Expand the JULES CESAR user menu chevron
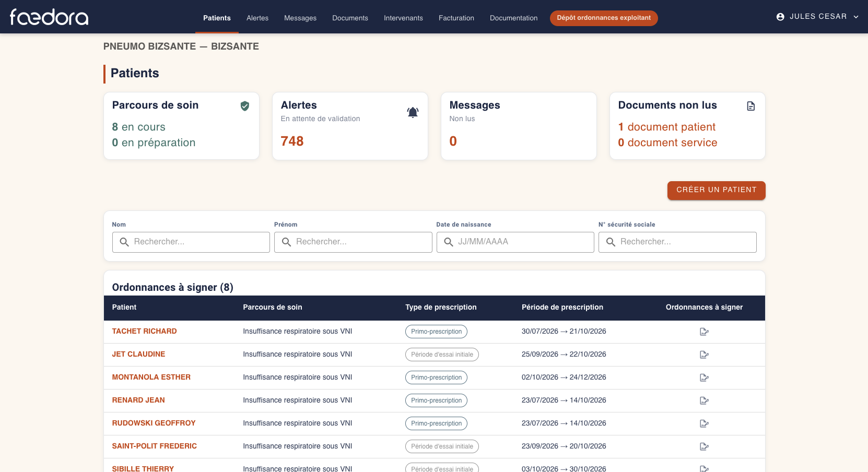 point(856,17)
